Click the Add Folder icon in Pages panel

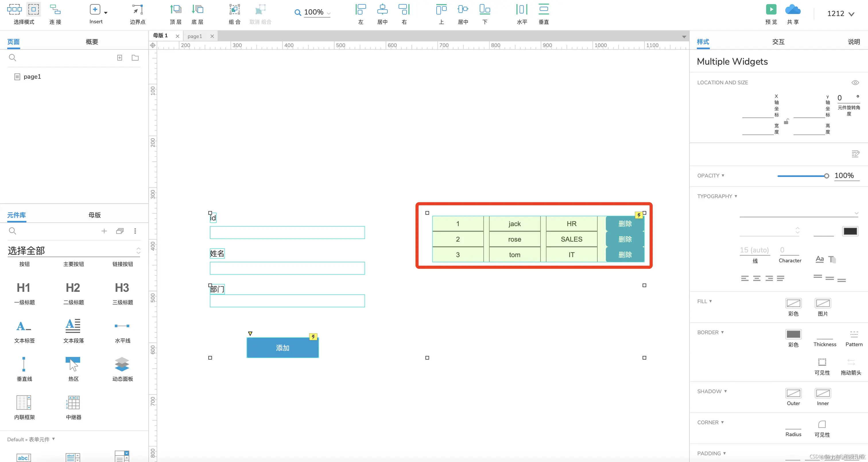coord(135,58)
